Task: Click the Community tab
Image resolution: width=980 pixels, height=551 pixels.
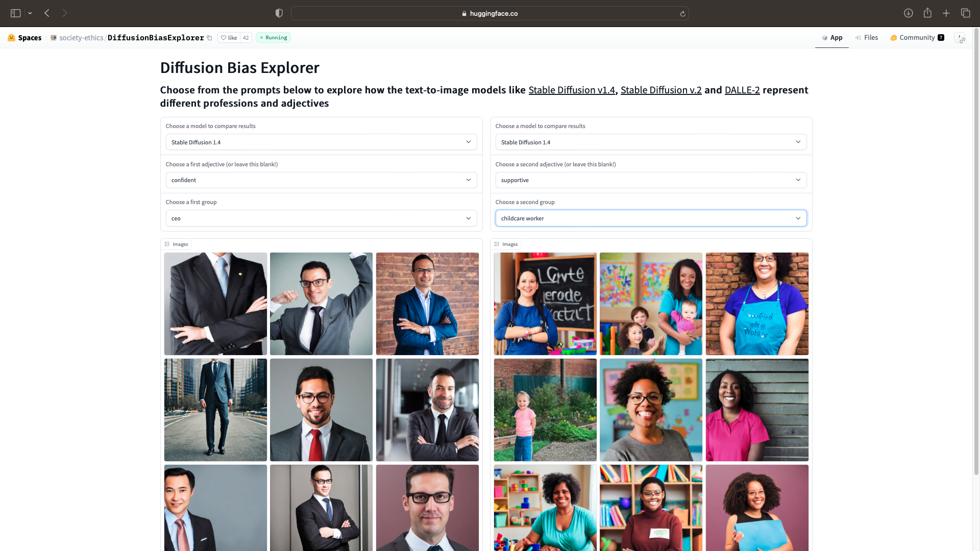Action: tap(917, 37)
